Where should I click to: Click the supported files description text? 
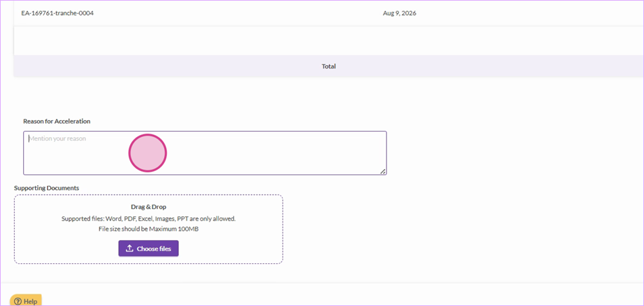click(148, 218)
